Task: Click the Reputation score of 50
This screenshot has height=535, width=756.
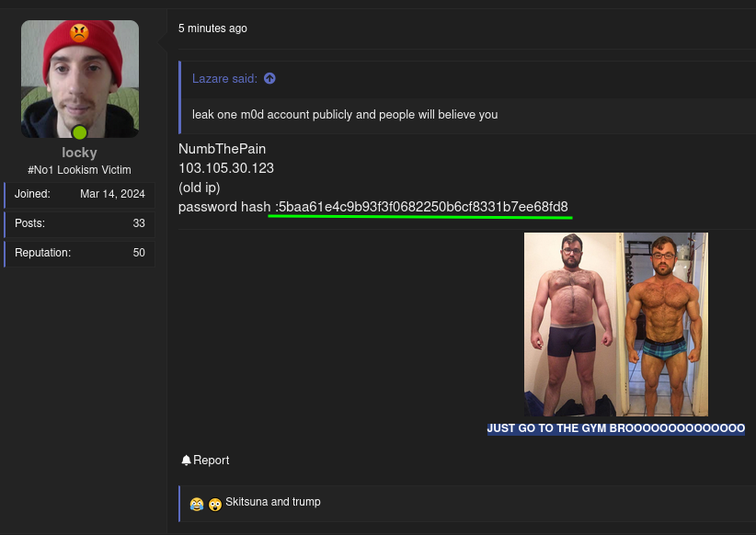Action: [x=139, y=253]
